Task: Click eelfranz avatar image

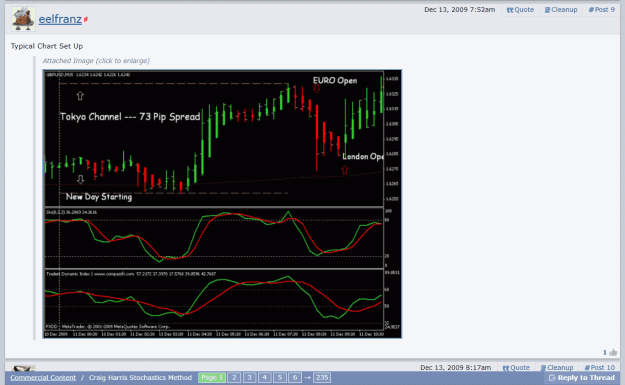Action: 23,19
